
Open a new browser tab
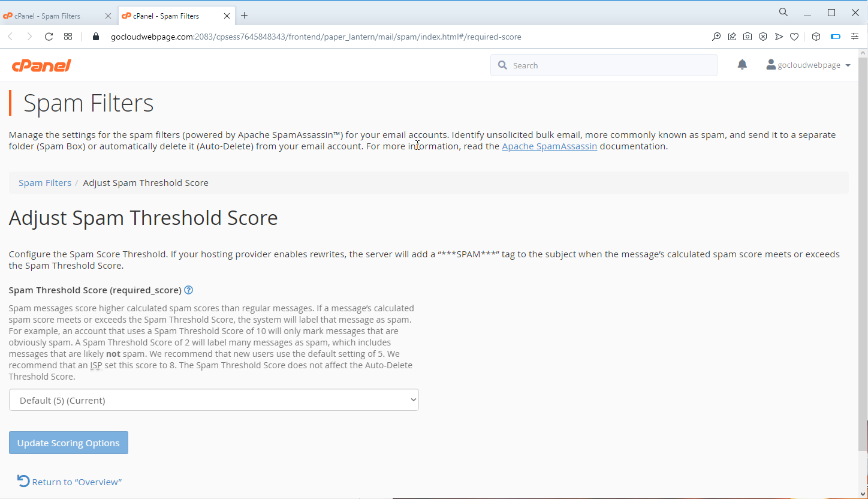pos(244,16)
